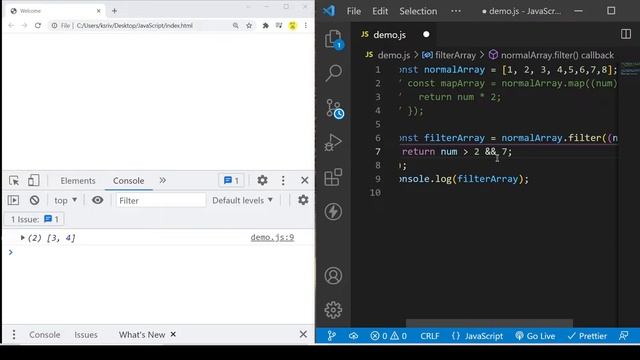Close the DevTools drawer
The width and height of the screenshot is (640, 360).
[303, 334]
